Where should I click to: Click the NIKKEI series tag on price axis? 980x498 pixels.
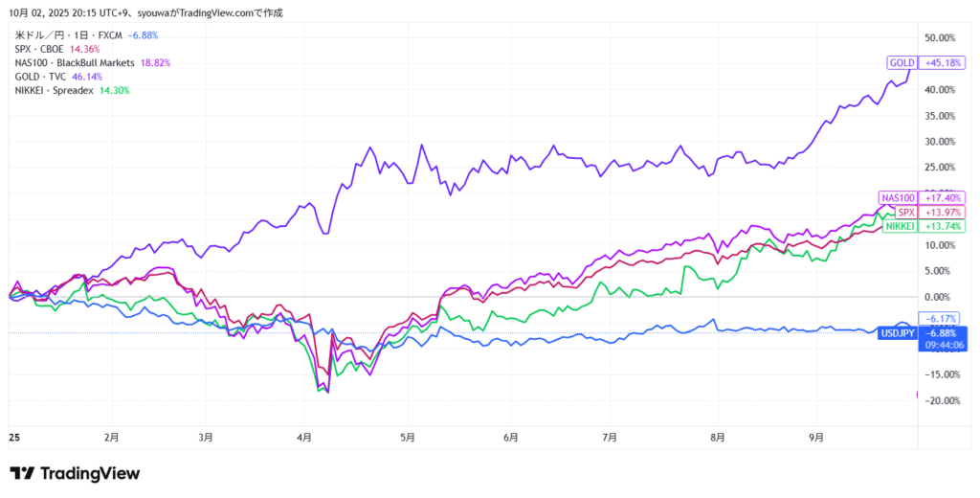900,226
